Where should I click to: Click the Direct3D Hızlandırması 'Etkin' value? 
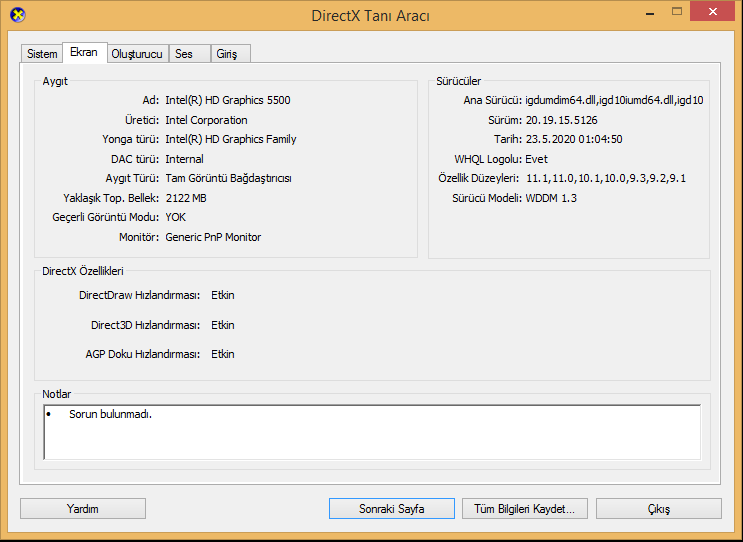223,325
